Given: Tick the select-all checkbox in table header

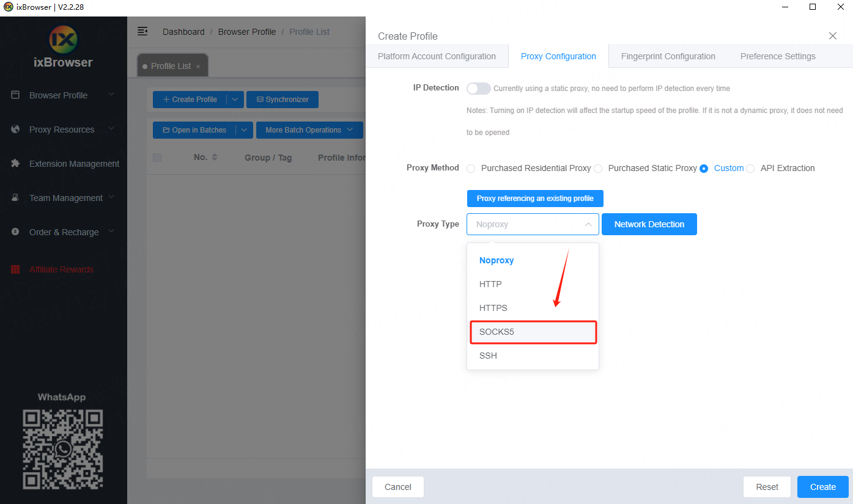Looking at the screenshot, I should click(x=157, y=158).
